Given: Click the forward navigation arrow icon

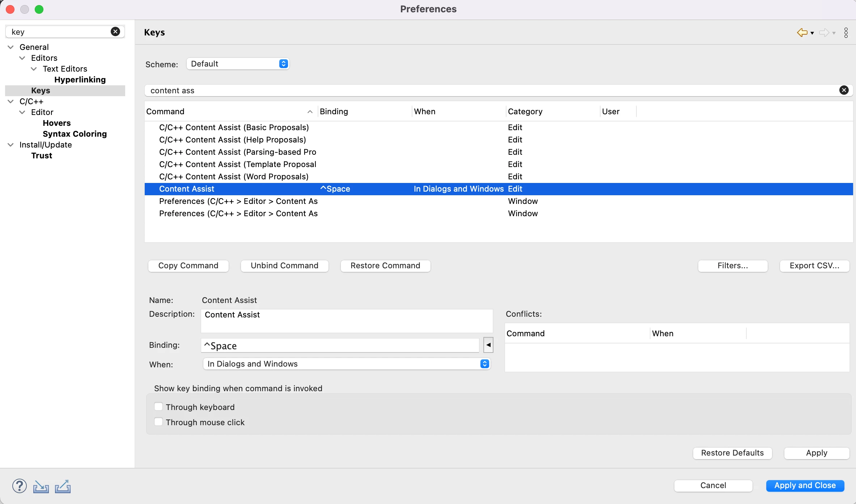Looking at the screenshot, I should (x=824, y=33).
